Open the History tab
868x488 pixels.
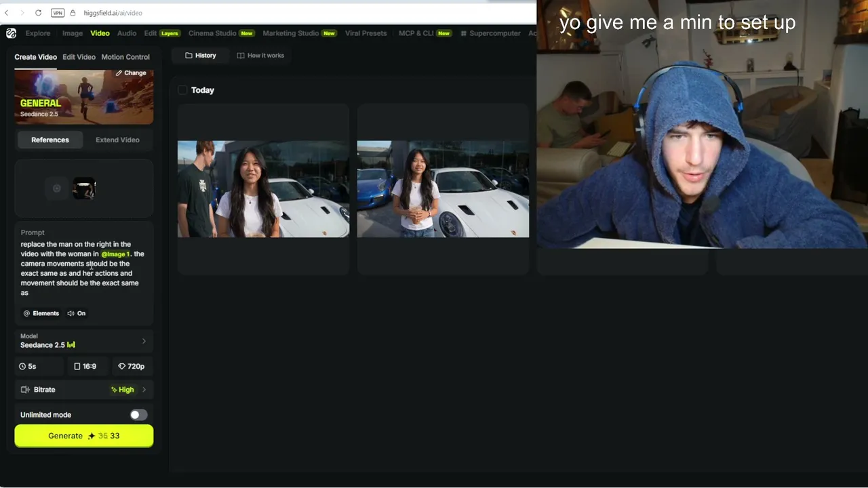[200, 56]
